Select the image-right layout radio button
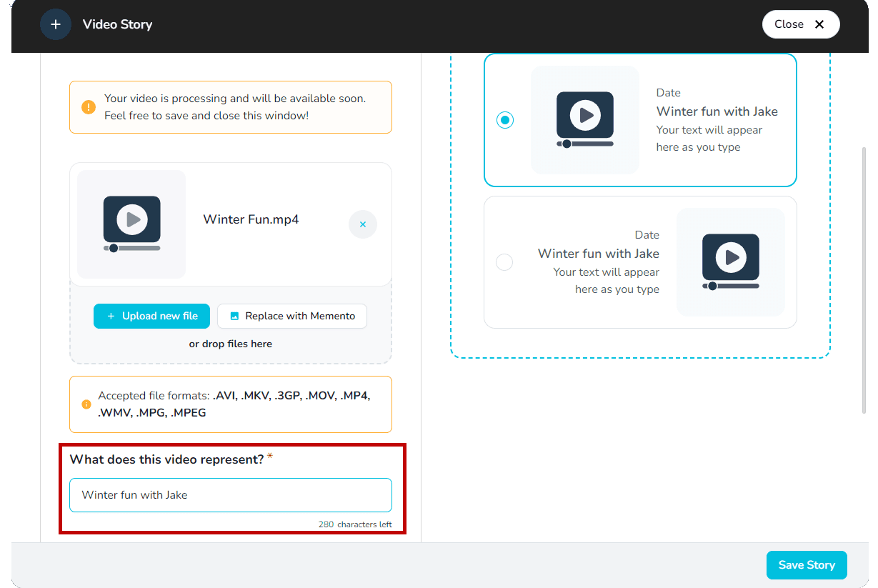The width and height of the screenshot is (878, 588). click(x=504, y=262)
